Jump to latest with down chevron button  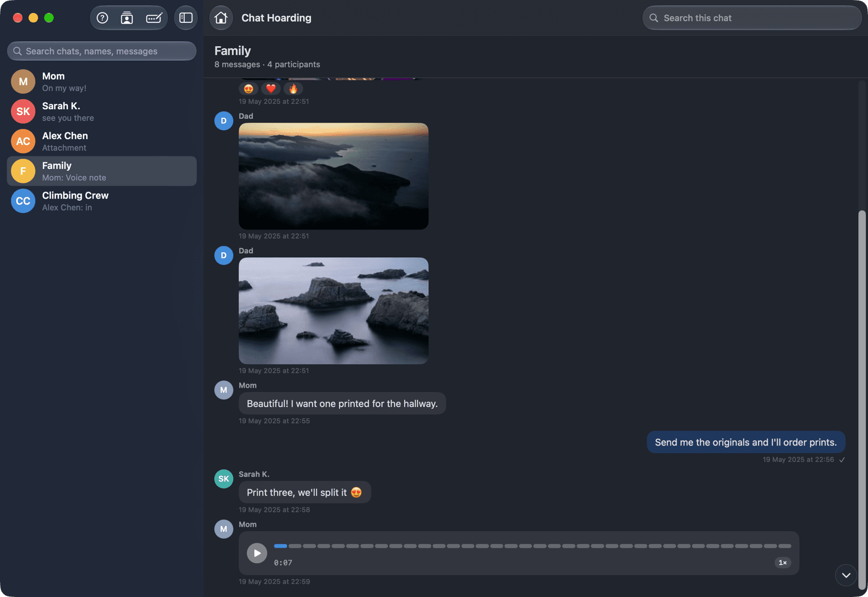tap(846, 575)
